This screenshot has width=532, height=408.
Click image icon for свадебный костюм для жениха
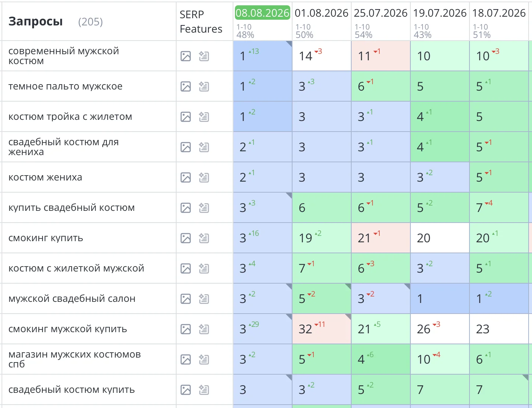(186, 147)
